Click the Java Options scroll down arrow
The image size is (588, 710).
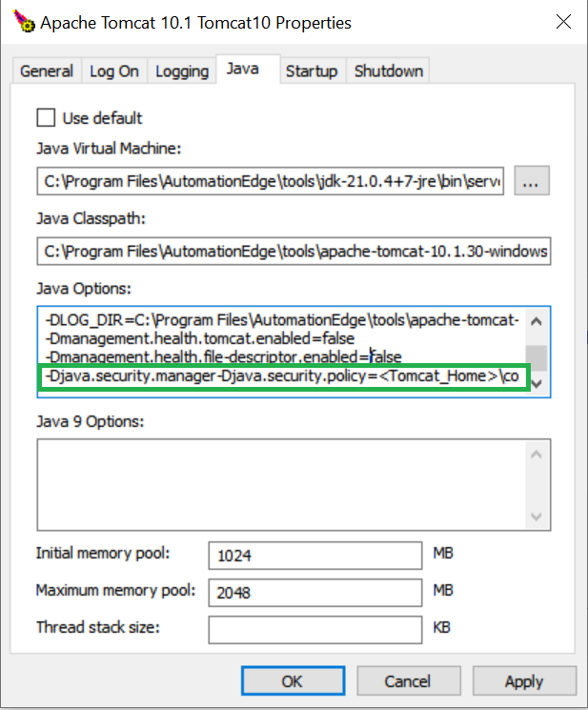(x=537, y=384)
